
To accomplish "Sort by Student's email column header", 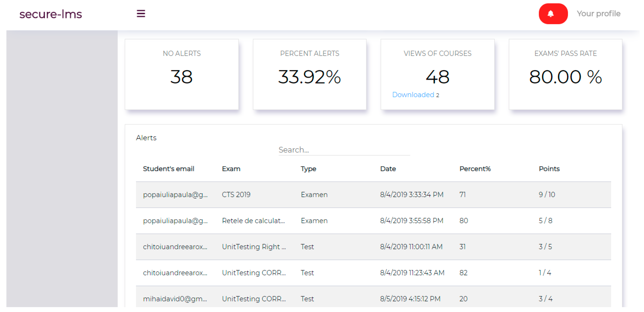I will tap(168, 169).
